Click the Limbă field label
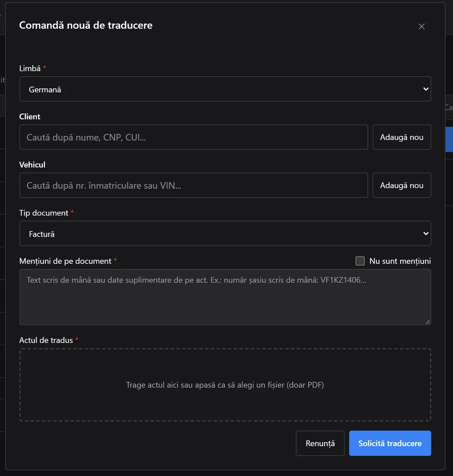Viewport: 453px width, 476px height. tap(30, 68)
